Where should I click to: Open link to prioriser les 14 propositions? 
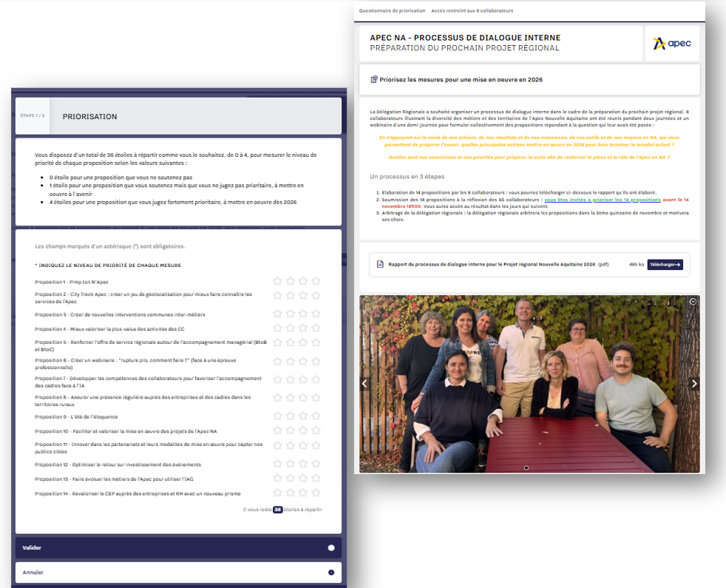[602, 200]
